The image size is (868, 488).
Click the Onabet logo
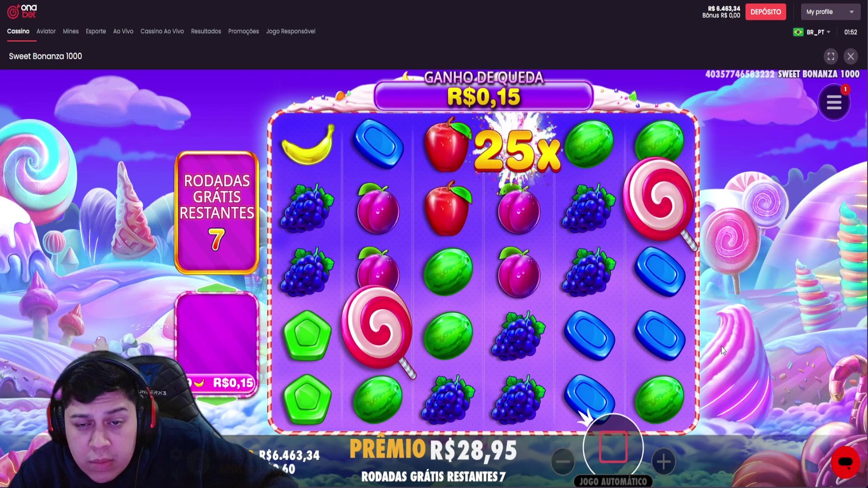(22, 11)
